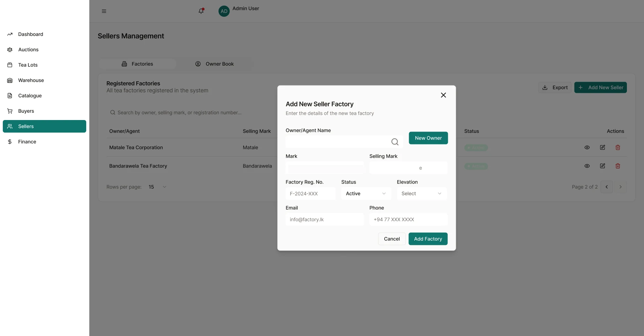Click the New Owner button
Screen dimensions: 644x336
click(428, 138)
